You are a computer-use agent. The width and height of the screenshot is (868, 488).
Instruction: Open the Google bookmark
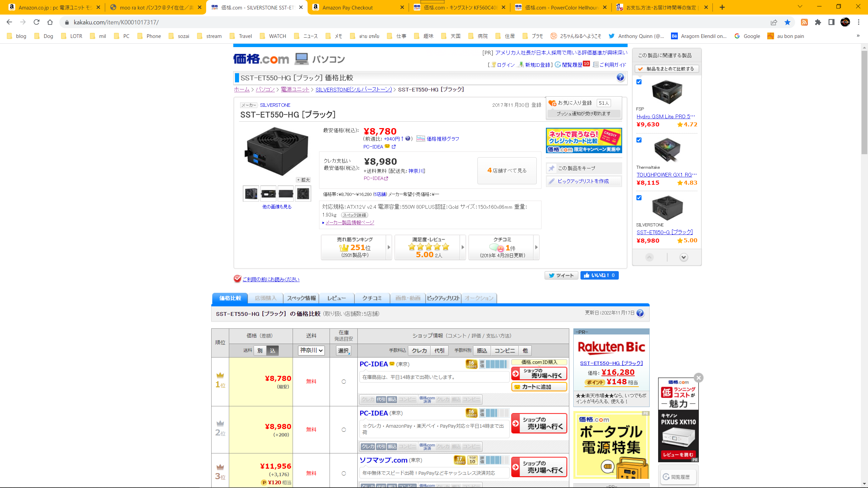pyautogui.click(x=747, y=36)
